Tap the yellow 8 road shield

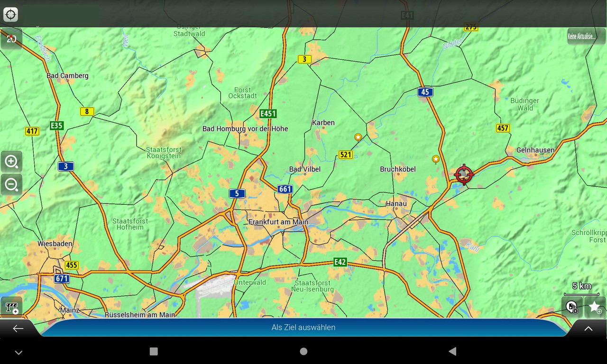tap(87, 111)
